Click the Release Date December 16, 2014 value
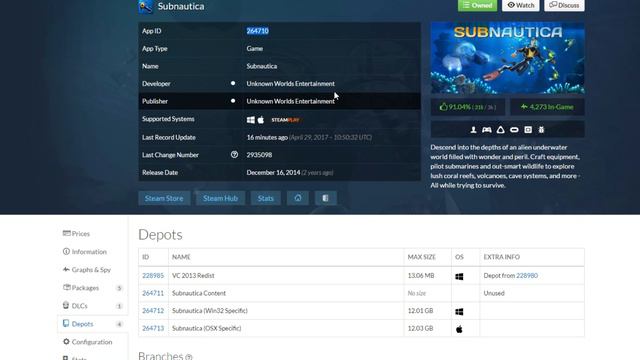The width and height of the screenshot is (640, 360). pyautogui.click(x=273, y=172)
